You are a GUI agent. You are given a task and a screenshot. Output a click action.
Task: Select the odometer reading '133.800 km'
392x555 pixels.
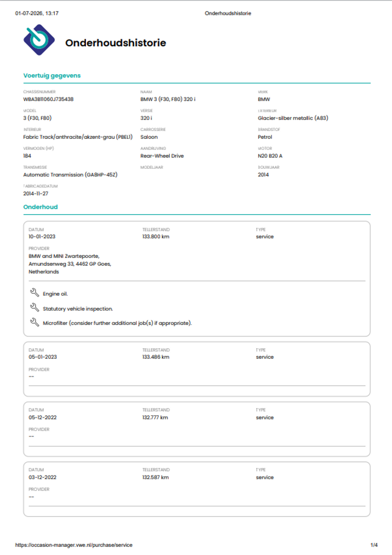click(x=156, y=237)
